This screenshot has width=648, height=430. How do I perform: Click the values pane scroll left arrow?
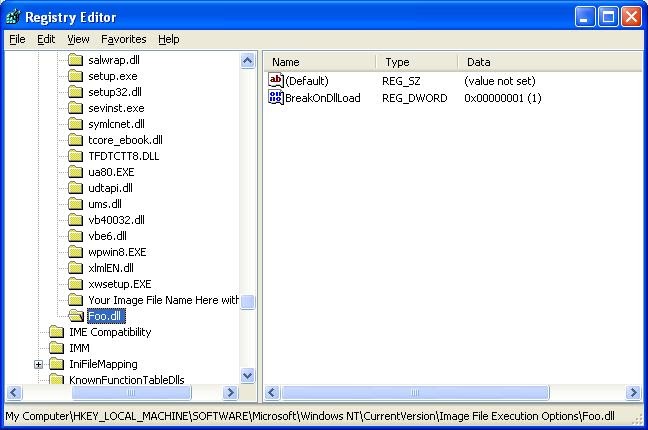pyautogui.click(x=272, y=392)
